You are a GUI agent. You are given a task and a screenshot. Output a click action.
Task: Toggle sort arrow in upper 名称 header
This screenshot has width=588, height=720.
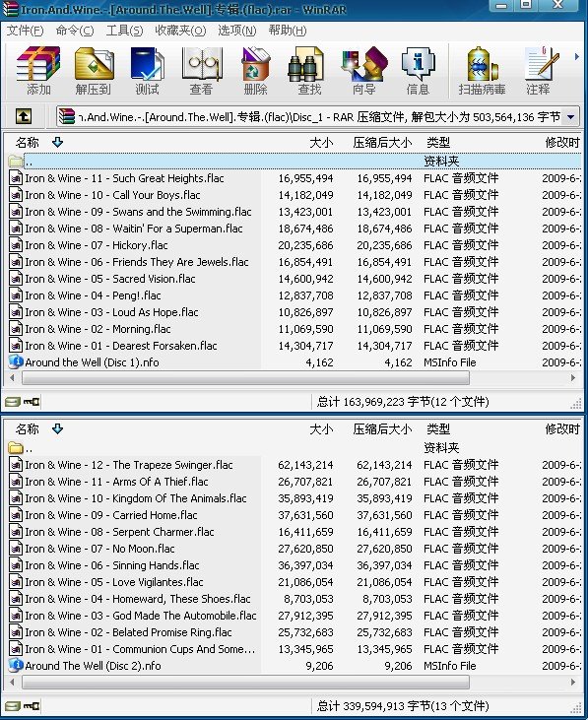[x=57, y=142]
